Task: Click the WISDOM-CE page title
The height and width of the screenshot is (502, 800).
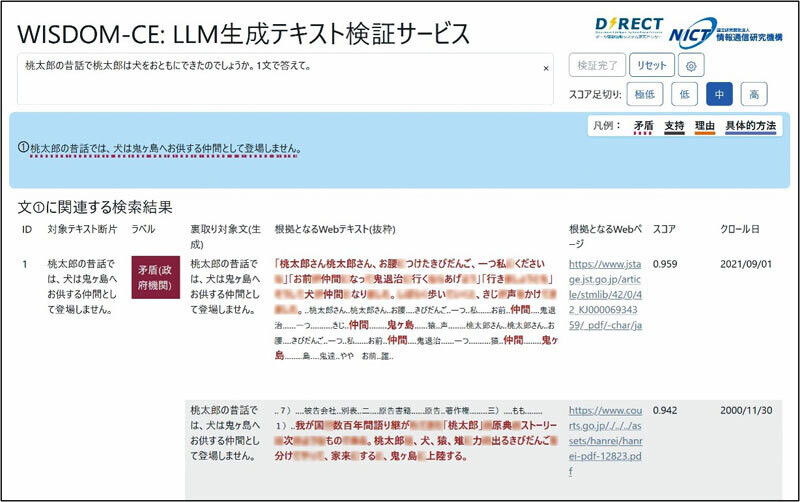Action: point(243,34)
